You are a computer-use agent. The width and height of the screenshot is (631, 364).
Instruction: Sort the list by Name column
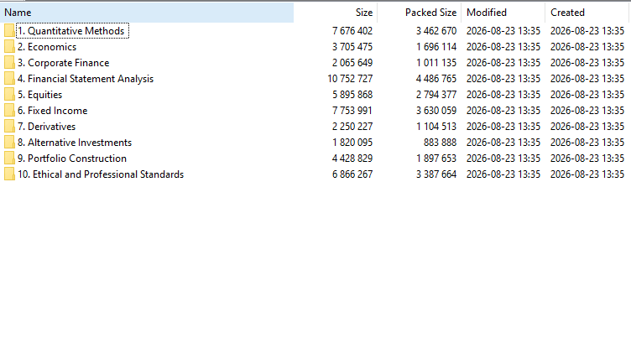pyautogui.click(x=147, y=13)
